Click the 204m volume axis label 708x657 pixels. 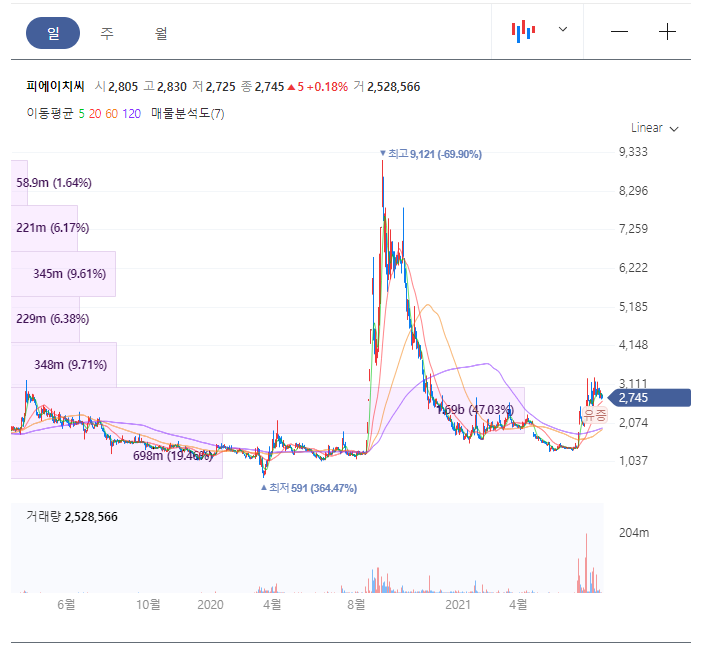634,533
